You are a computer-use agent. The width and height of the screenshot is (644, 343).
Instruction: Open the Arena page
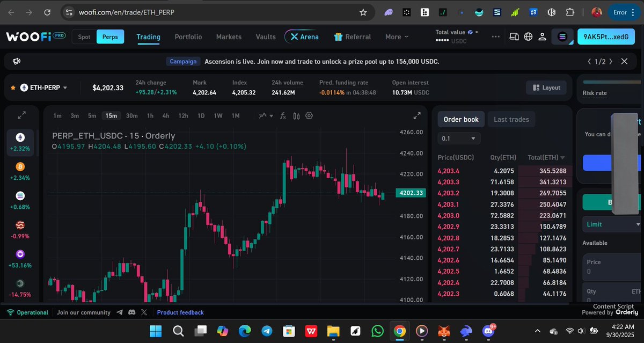pos(304,37)
